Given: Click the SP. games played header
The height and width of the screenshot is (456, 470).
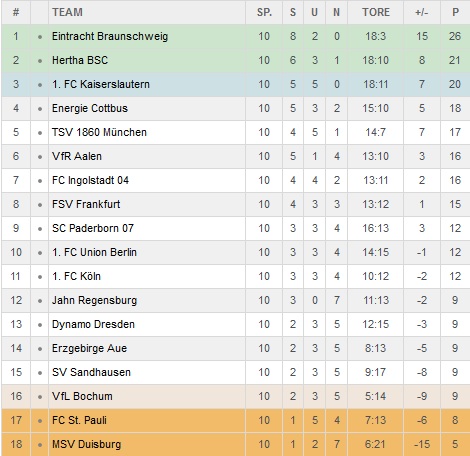Looking at the screenshot, I should [x=264, y=12].
